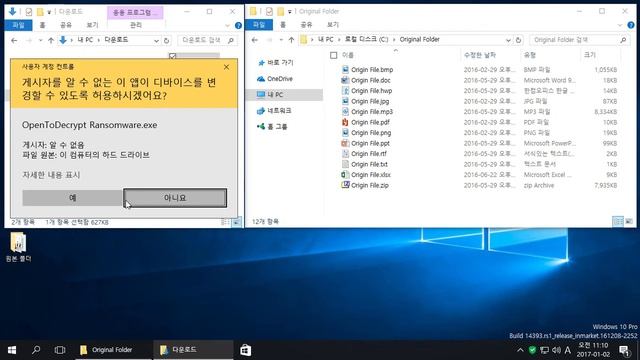Open Store icon on taskbar
The width and height of the screenshot is (640, 360).
pyautogui.click(x=246, y=350)
